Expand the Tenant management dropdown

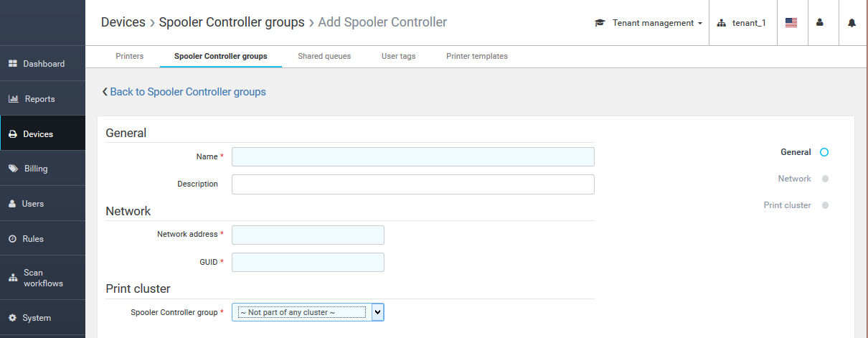pos(649,23)
